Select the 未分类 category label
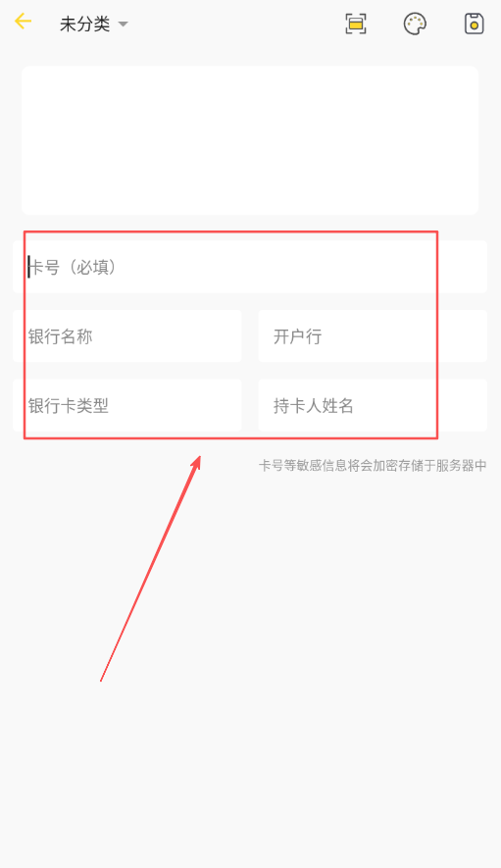 (x=84, y=24)
